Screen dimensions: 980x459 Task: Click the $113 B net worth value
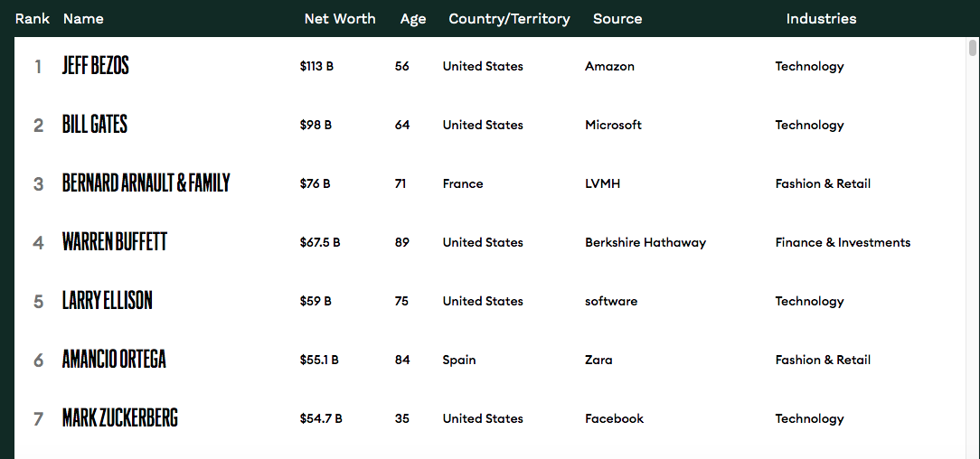[x=316, y=66]
